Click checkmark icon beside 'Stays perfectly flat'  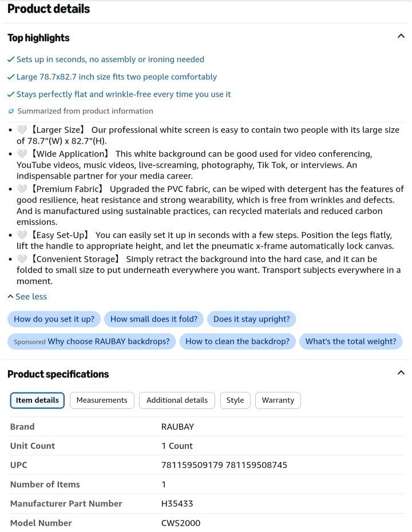pos(11,94)
